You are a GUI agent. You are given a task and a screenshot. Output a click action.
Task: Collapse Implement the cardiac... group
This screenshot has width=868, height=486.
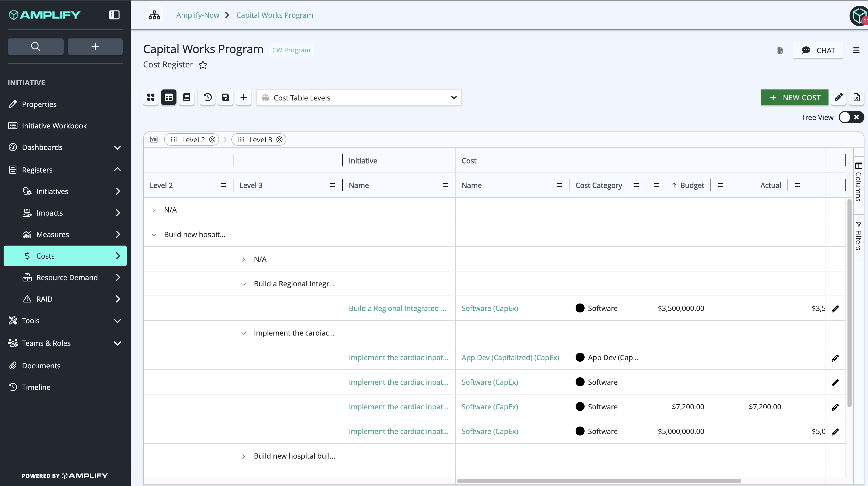point(244,333)
